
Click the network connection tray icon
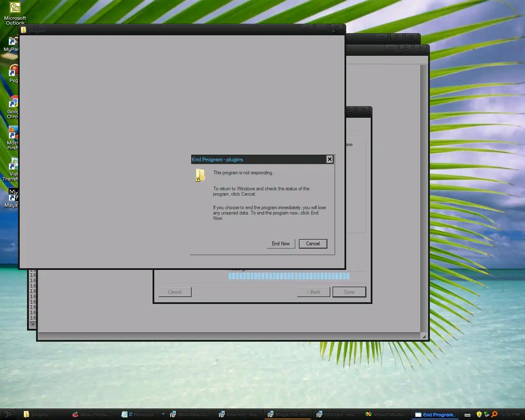(x=486, y=414)
